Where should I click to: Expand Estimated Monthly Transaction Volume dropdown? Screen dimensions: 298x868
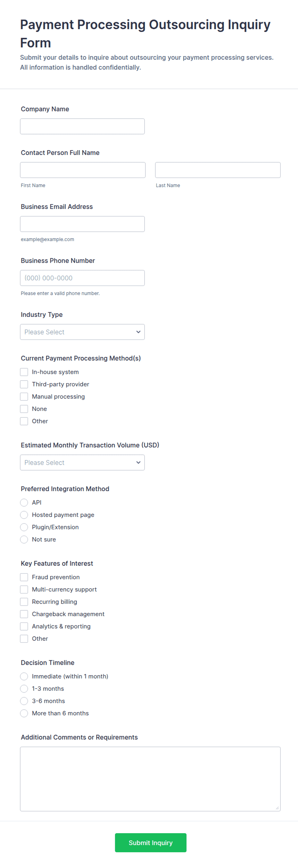82,462
